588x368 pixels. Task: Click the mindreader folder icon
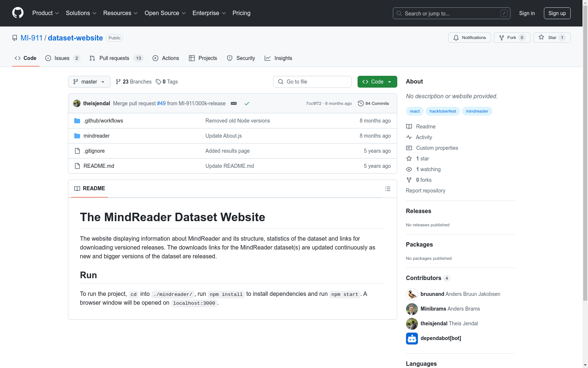tap(77, 136)
